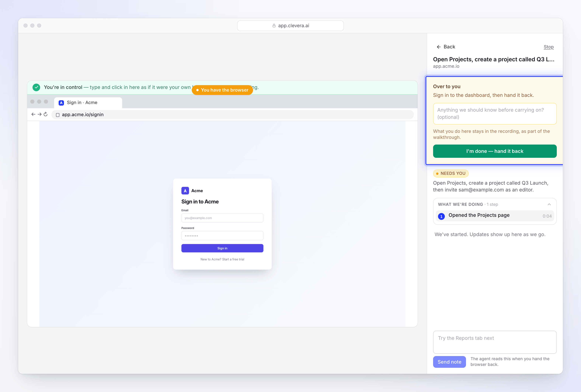Click the You have the browser badge
The height and width of the screenshot is (392, 581).
[222, 90]
